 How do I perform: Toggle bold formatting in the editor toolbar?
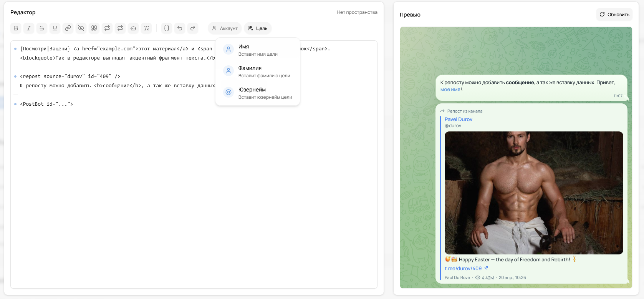click(x=16, y=28)
